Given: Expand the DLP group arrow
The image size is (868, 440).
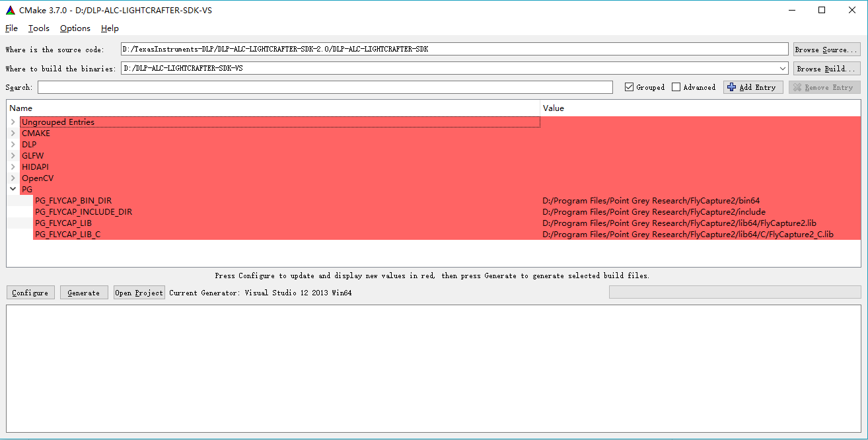Looking at the screenshot, I should point(13,145).
